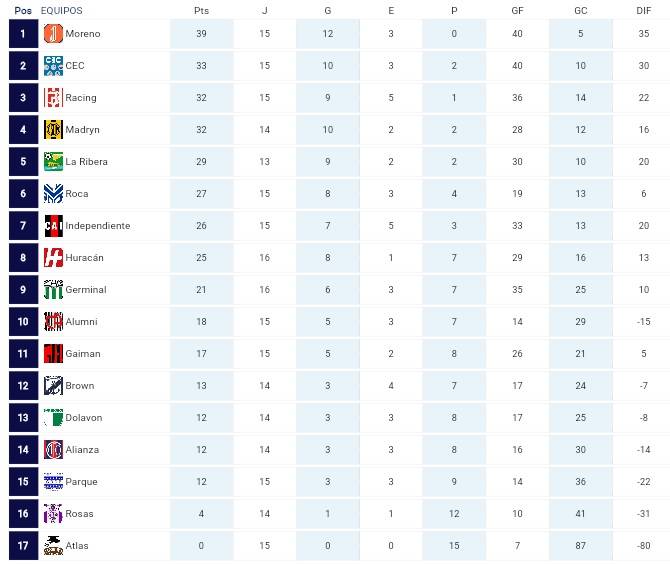Screen dimensions: 670x564
Task: Click the Dolavon team name
Action: coord(84,418)
